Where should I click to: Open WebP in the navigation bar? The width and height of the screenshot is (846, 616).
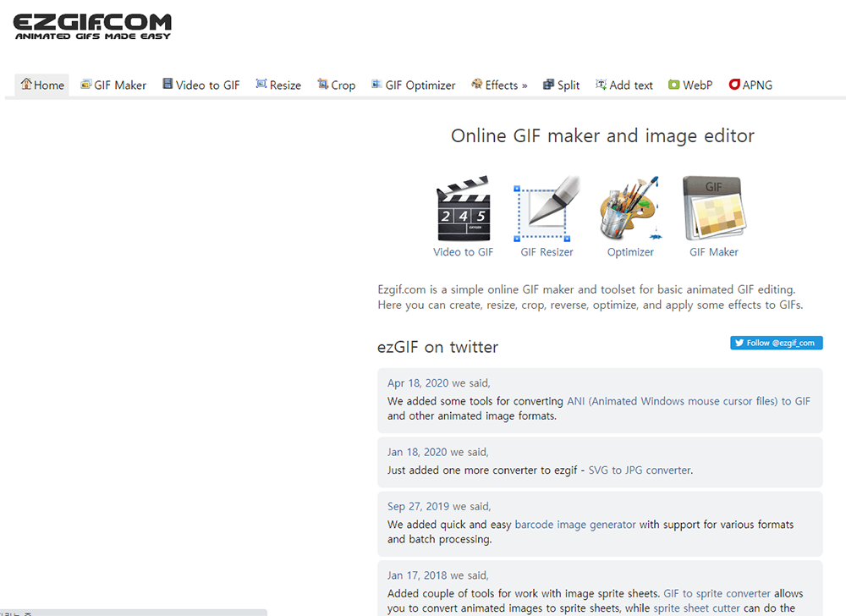tap(690, 85)
